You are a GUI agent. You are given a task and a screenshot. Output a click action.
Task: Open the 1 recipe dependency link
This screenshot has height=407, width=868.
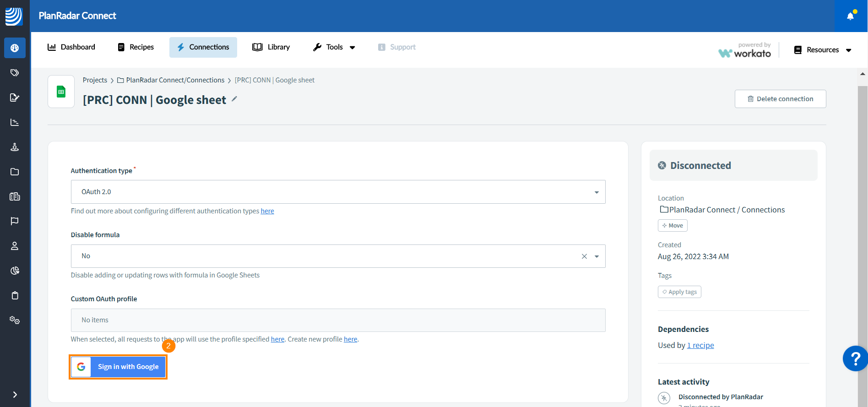pos(700,345)
